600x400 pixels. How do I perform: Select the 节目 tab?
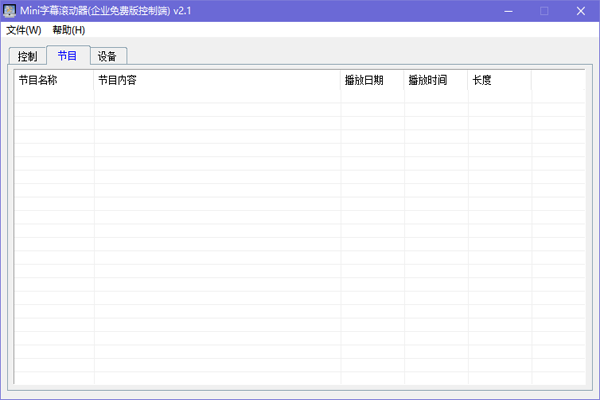pyautogui.click(x=68, y=56)
